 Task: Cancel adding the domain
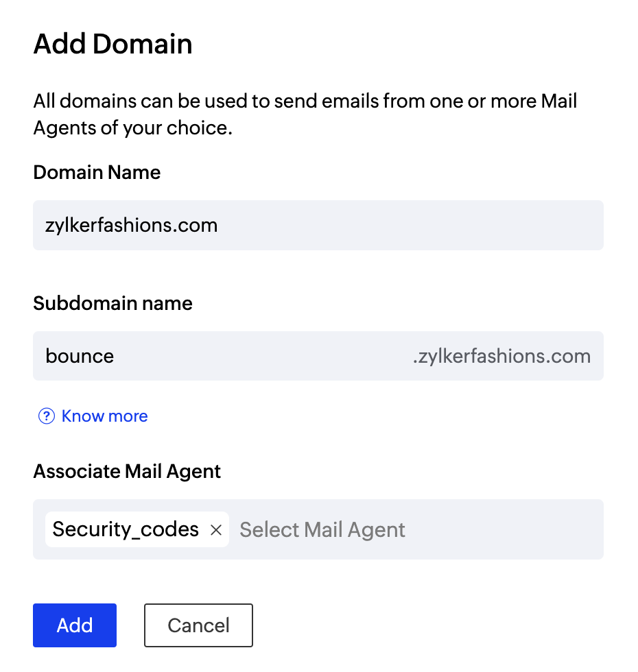[x=198, y=625]
